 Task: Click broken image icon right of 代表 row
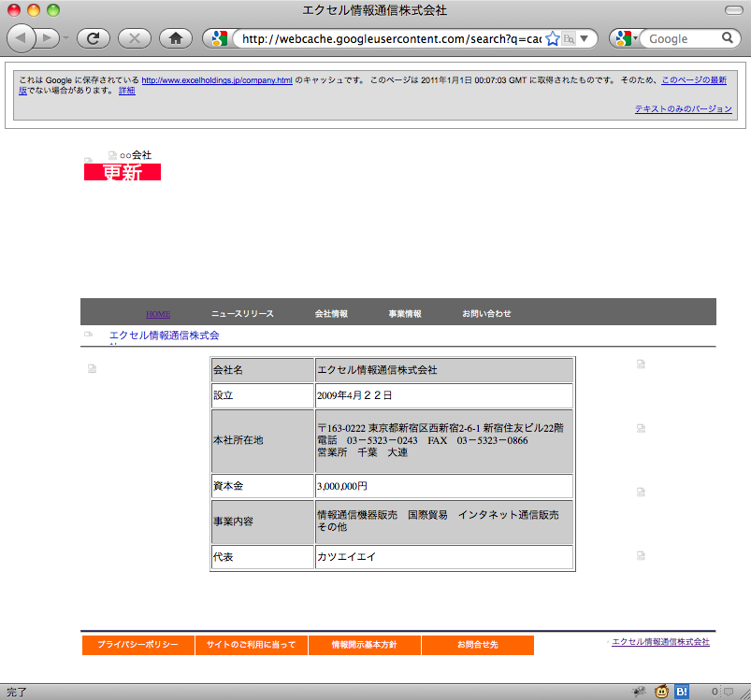tap(641, 555)
